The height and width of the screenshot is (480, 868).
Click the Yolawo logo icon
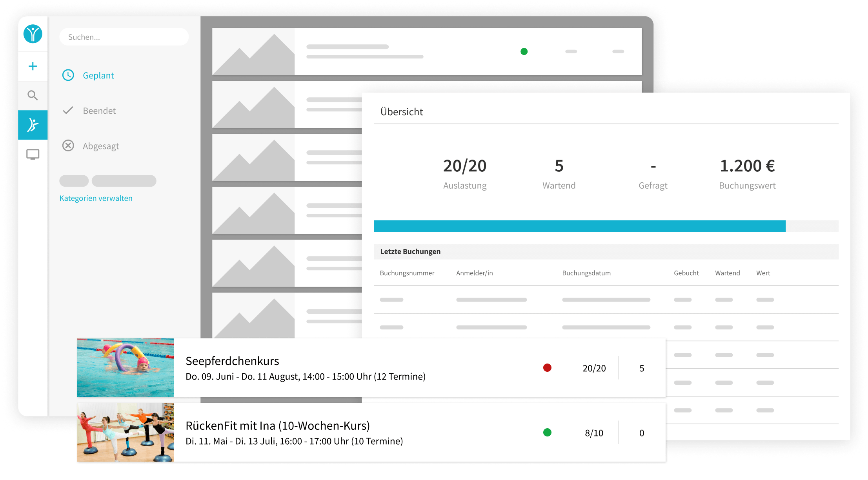click(x=33, y=34)
